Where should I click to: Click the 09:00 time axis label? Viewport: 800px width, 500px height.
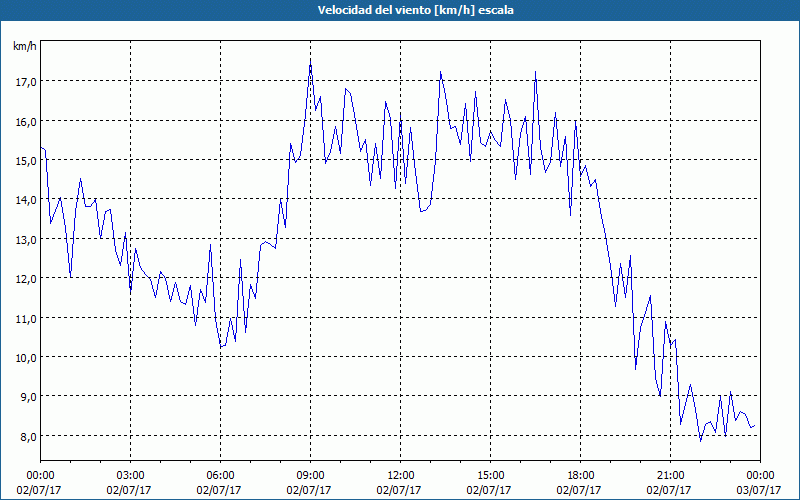tap(311, 476)
